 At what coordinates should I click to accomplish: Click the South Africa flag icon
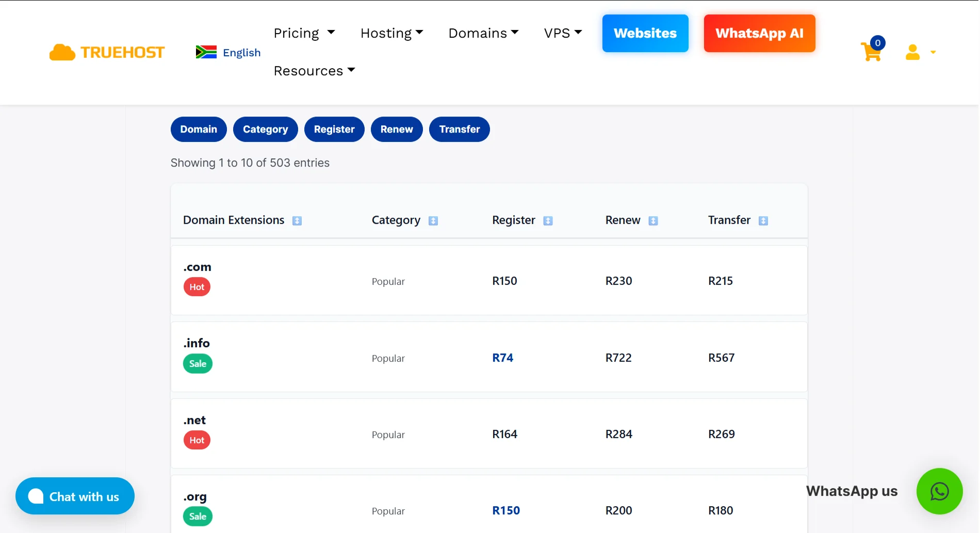click(x=206, y=52)
